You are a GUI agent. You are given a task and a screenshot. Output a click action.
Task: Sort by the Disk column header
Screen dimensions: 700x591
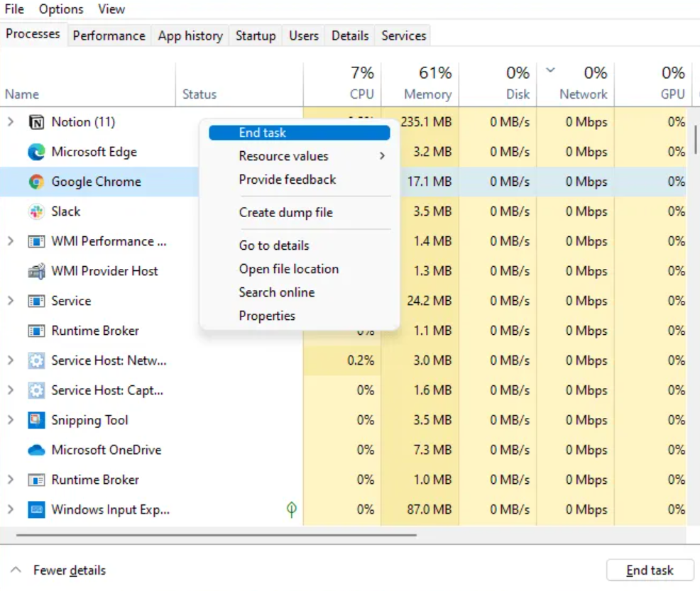(498, 84)
